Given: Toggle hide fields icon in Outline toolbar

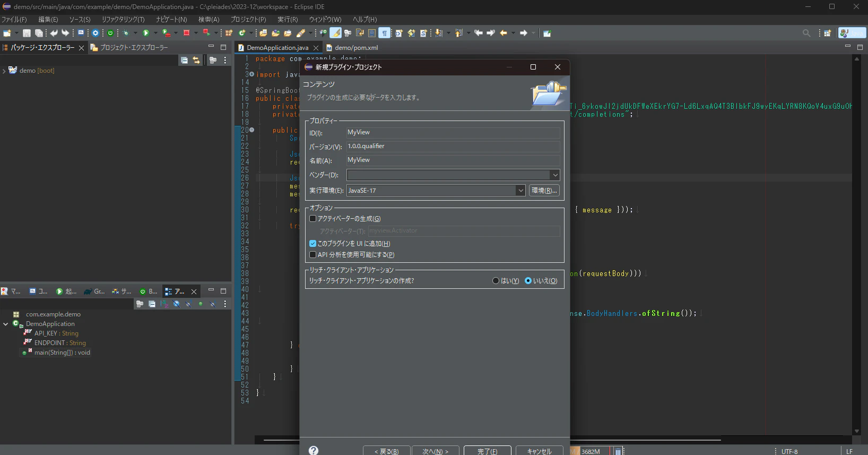Looking at the screenshot, I should 177,304.
